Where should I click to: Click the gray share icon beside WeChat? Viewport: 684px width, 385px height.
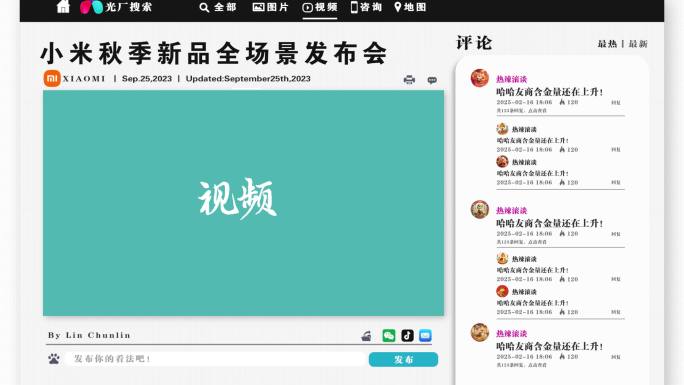(x=366, y=336)
